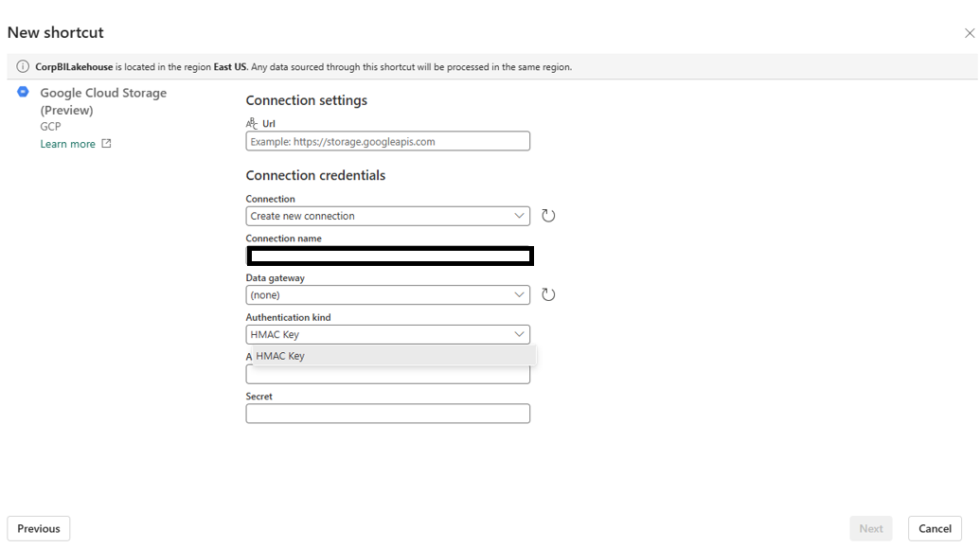Go back with the Previous button
Image resolution: width=980 pixels, height=548 pixels.
click(39, 529)
